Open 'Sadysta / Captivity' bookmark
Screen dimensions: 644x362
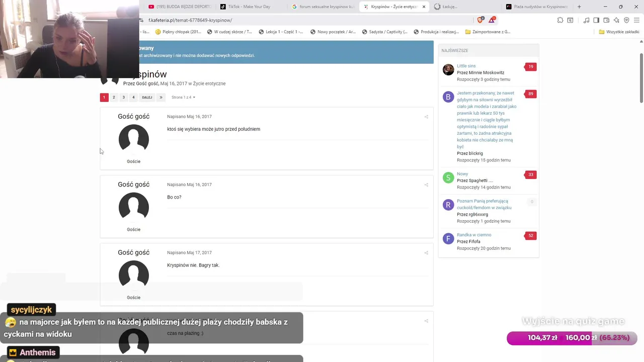click(x=385, y=32)
